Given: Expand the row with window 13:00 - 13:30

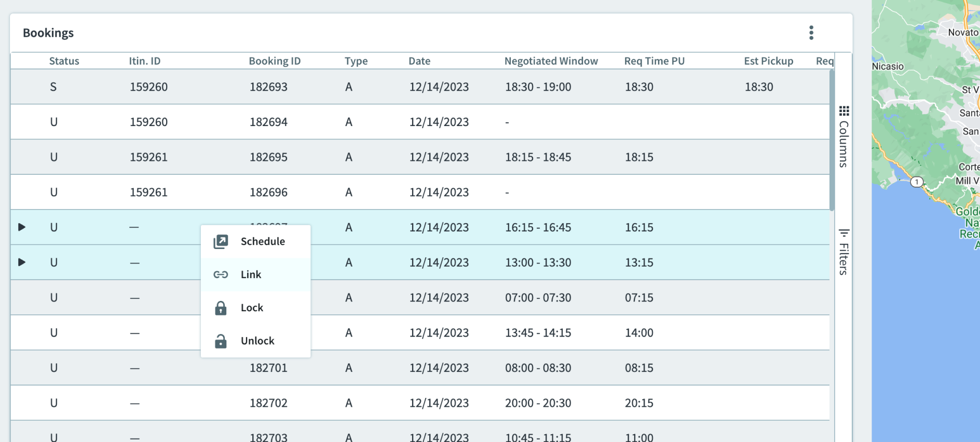Looking at the screenshot, I should [x=22, y=263].
